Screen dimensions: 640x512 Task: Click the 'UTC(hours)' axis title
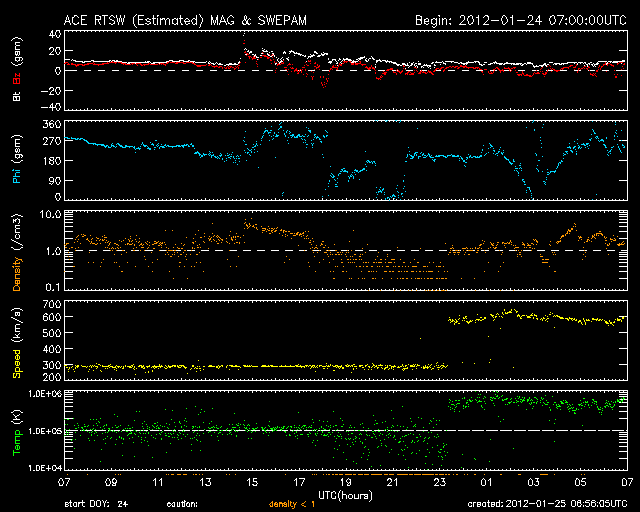click(345, 496)
